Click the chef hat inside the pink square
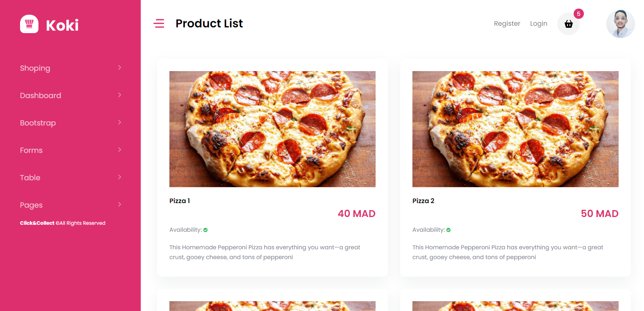This screenshot has height=311, width=644. click(29, 24)
